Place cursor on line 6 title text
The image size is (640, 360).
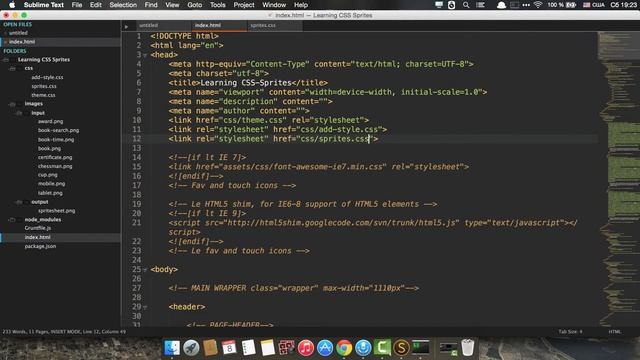pyautogui.click(x=246, y=83)
